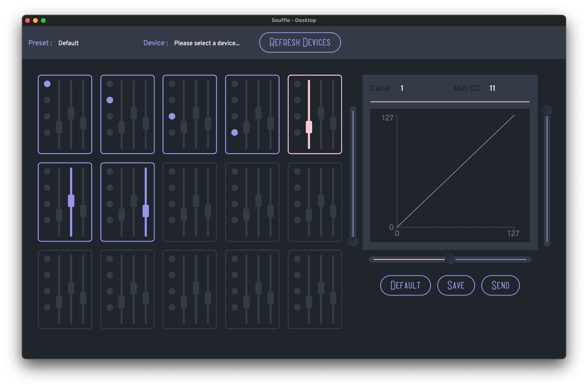Click the unlit bottom dot in the first top-row card
588x388 pixels.
coord(47,132)
